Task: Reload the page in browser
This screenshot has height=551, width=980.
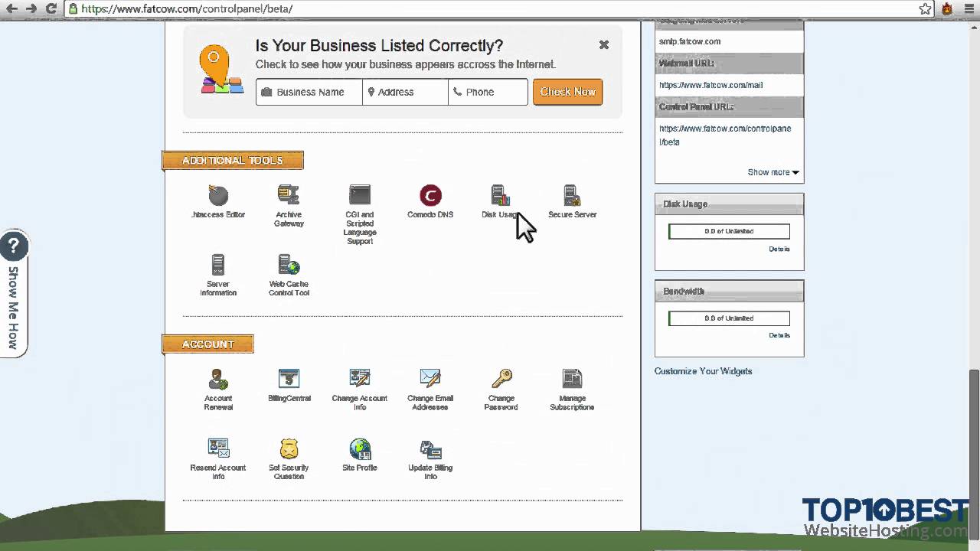Action: (x=51, y=9)
